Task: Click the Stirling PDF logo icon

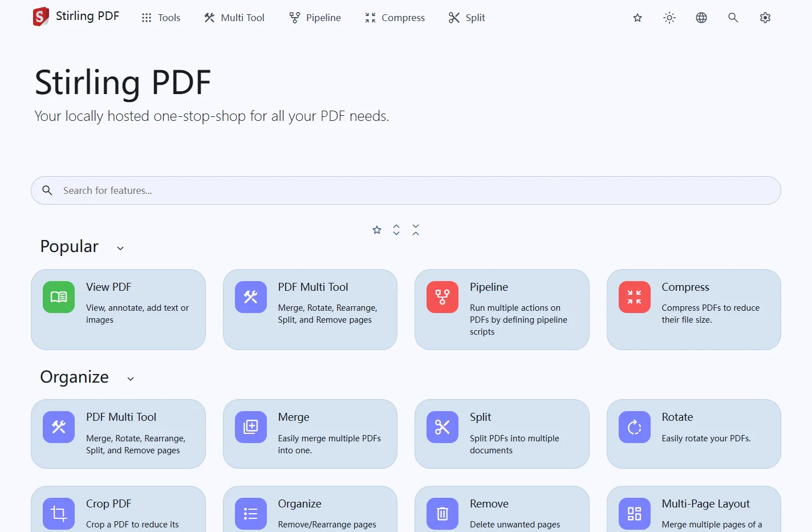Action: click(41, 17)
